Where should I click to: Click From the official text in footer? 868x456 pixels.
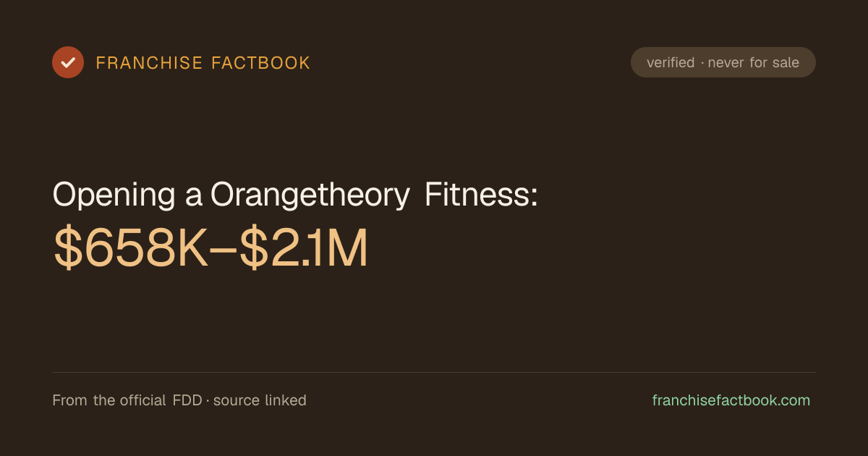[x=109, y=400]
